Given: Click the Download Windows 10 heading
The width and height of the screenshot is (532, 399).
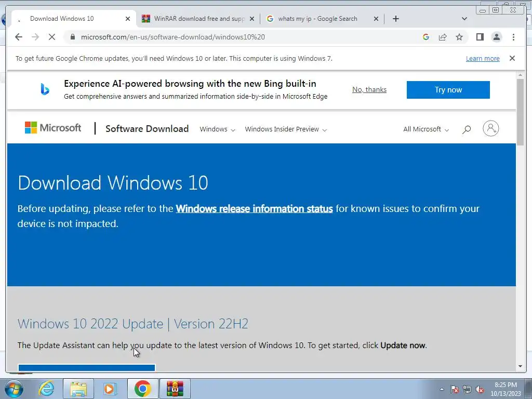Looking at the screenshot, I should [113, 183].
